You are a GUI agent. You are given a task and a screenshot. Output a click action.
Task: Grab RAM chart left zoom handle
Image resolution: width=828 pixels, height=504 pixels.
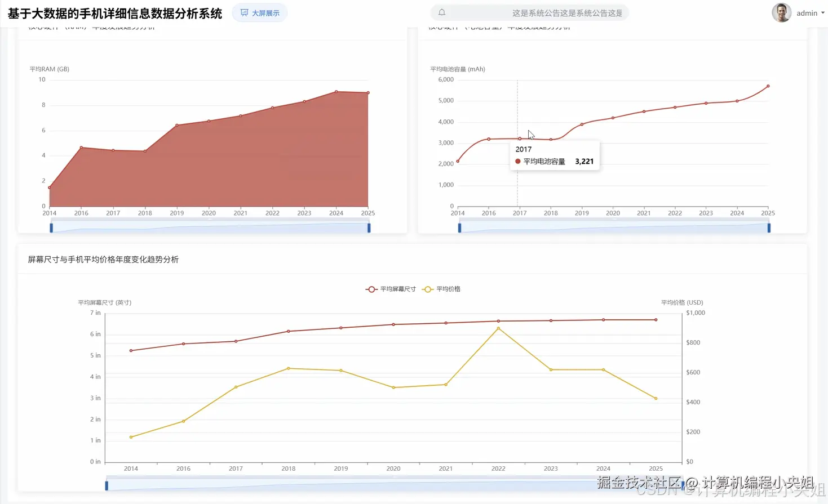pos(51,228)
